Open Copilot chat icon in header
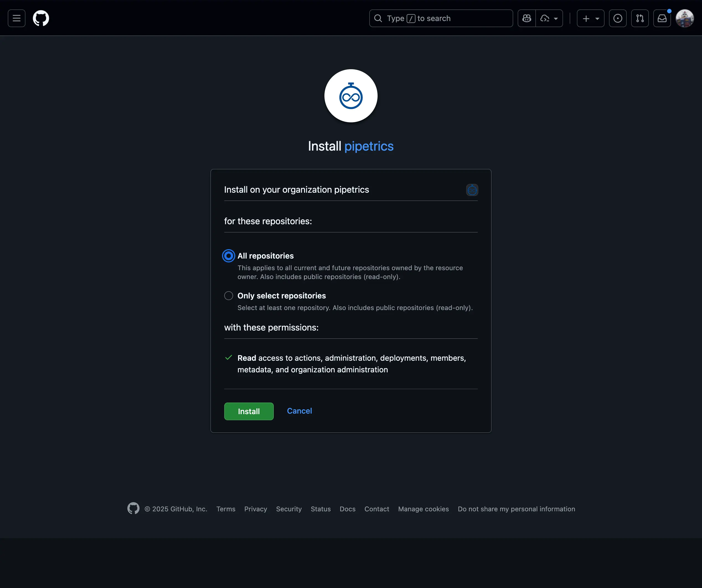This screenshot has height=588, width=702. coord(527,18)
